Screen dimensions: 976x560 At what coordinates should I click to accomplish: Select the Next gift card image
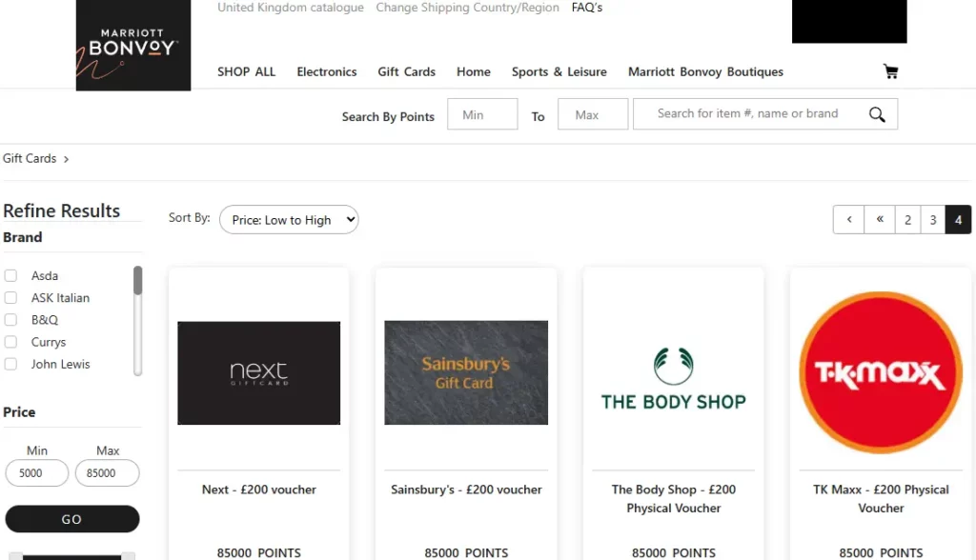click(x=259, y=372)
